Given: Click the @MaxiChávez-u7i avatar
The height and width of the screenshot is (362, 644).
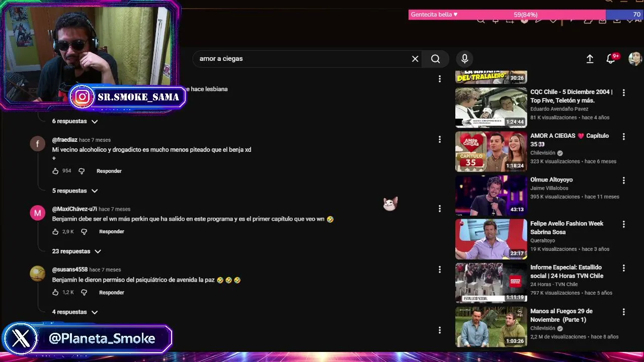Looking at the screenshot, I should pos(37,213).
